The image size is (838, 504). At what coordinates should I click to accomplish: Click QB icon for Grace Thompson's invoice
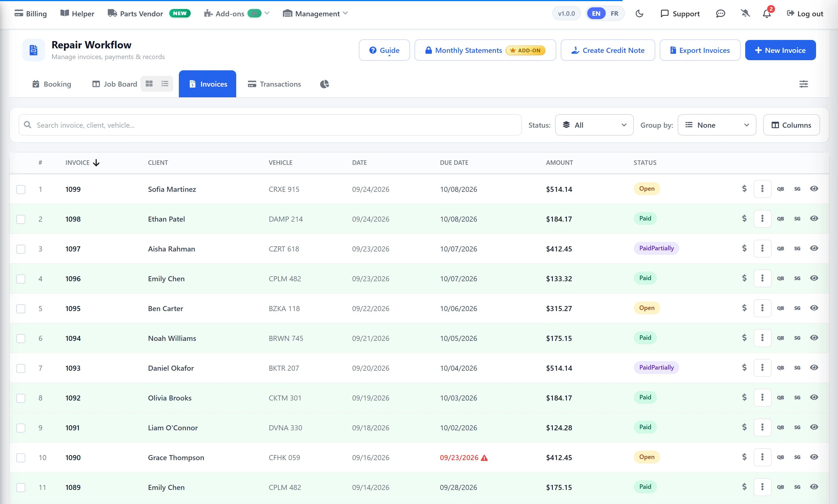tap(780, 458)
